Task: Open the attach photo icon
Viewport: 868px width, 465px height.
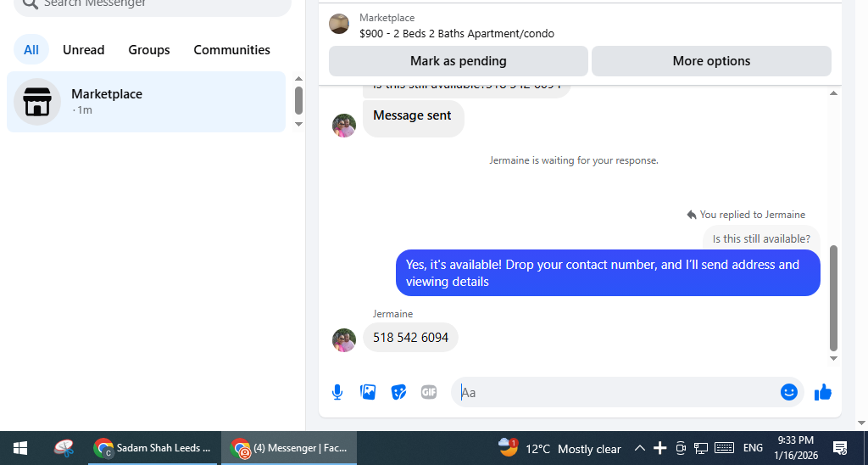Action: tap(368, 392)
